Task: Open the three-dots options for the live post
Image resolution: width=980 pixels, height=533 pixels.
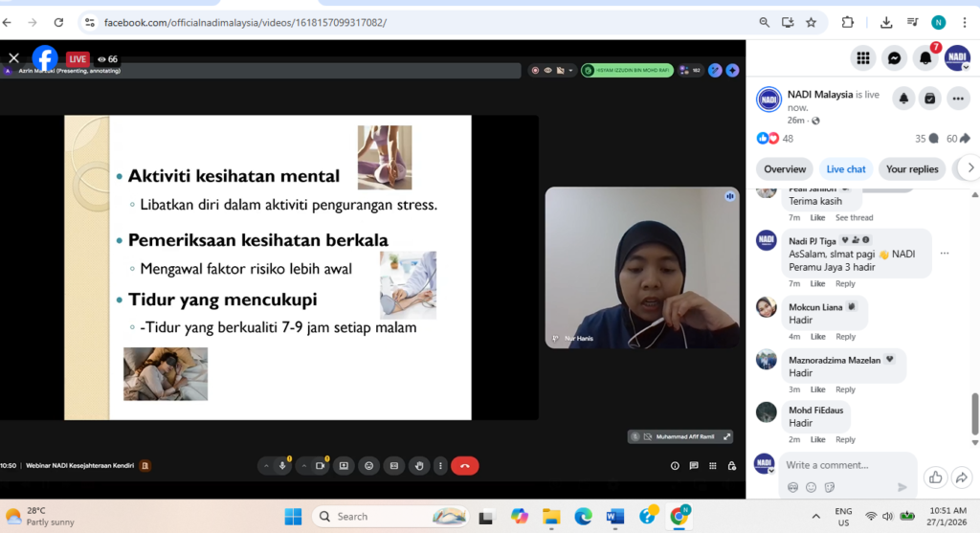Action: click(x=958, y=99)
